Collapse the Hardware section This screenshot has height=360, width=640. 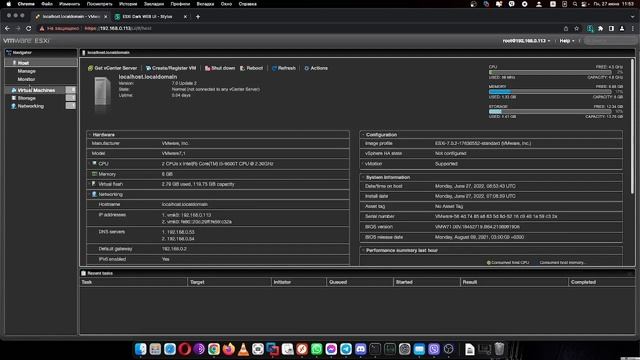(x=89, y=135)
